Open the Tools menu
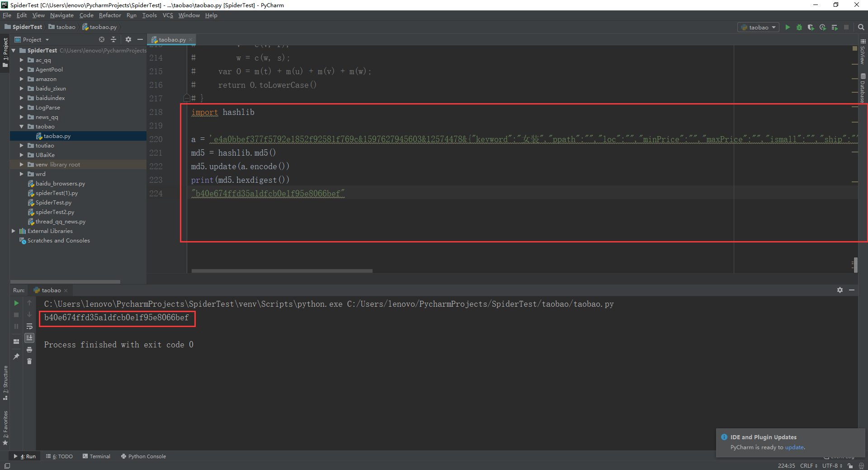This screenshot has width=868, height=470. (149, 15)
